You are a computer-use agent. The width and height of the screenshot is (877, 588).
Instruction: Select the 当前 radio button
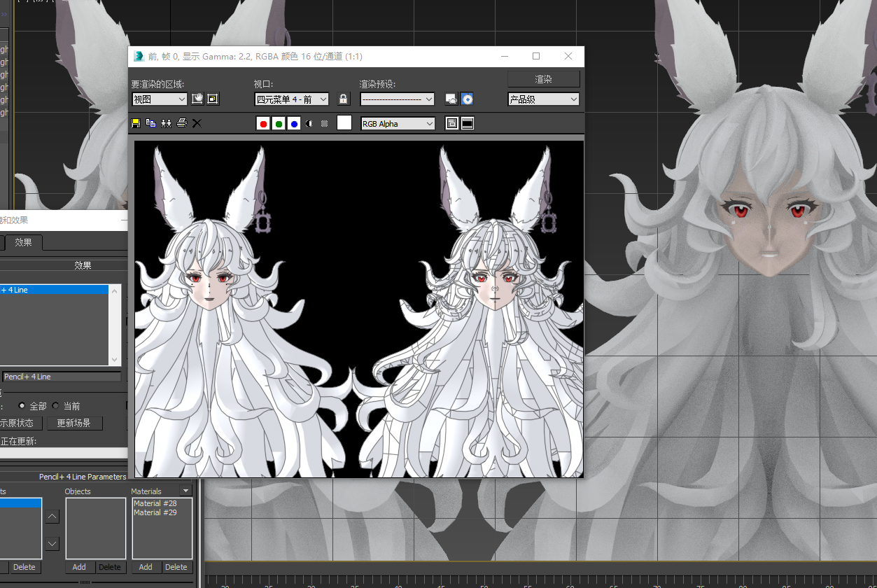click(56, 406)
